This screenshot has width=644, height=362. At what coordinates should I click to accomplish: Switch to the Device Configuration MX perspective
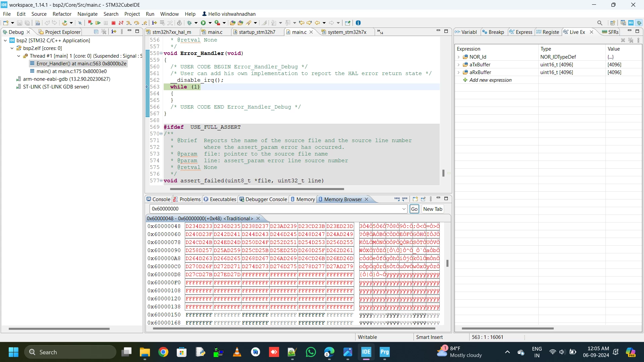(x=631, y=23)
